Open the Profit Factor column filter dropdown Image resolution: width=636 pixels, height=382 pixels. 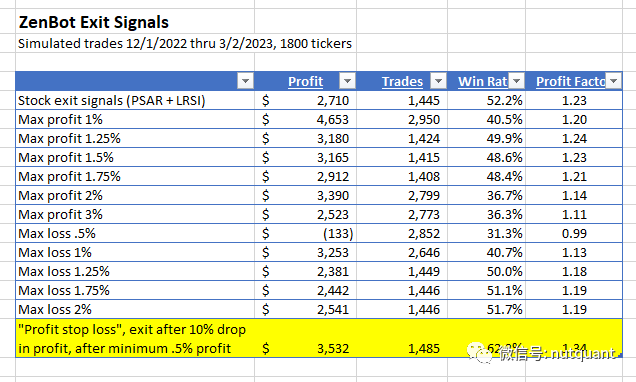click(x=613, y=81)
